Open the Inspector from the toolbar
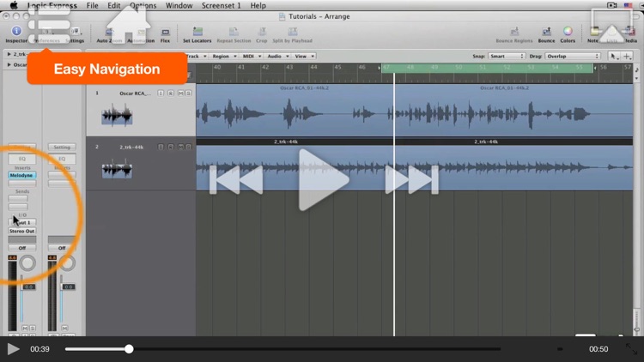The height and width of the screenshot is (362, 644). pos(16,34)
